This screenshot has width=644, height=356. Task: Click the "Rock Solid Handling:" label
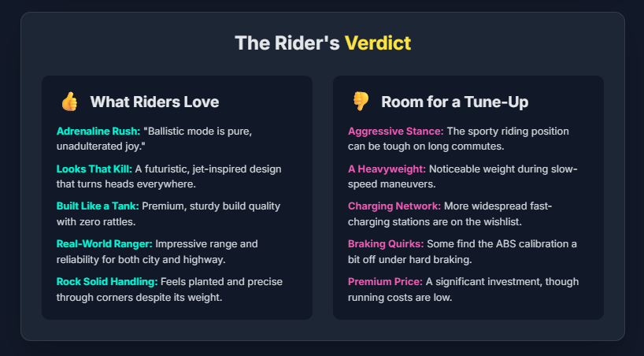107,281
